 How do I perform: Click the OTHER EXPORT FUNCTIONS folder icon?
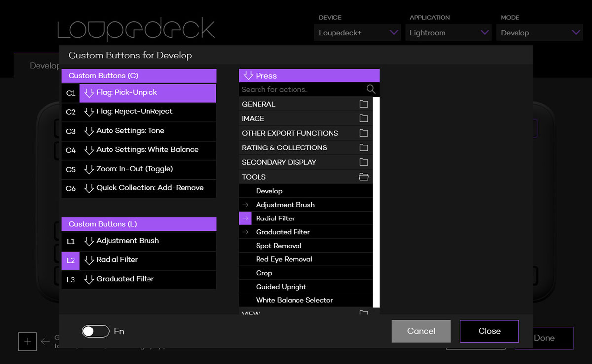[364, 133]
